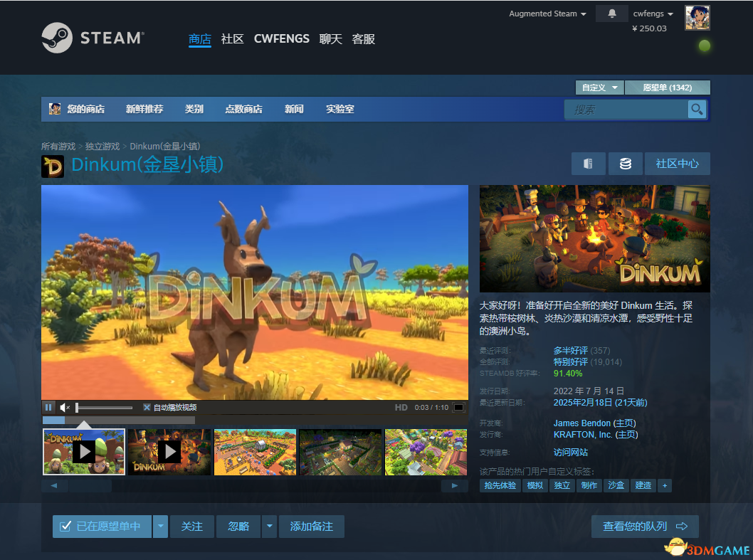The height and width of the screenshot is (560, 753).
Task: Add a tag with the plus button
Action: tap(665, 485)
